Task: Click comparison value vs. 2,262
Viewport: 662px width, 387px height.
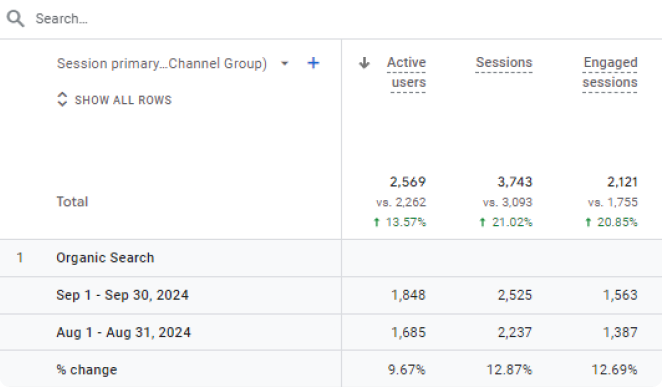Action: pos(401,203)
